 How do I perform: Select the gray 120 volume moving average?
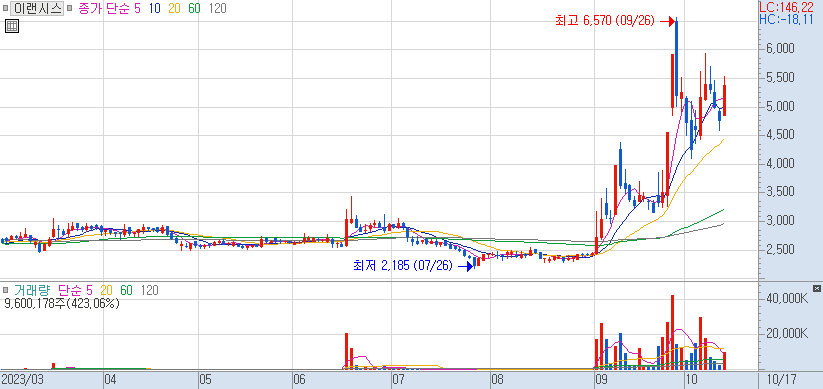point(150,290)
